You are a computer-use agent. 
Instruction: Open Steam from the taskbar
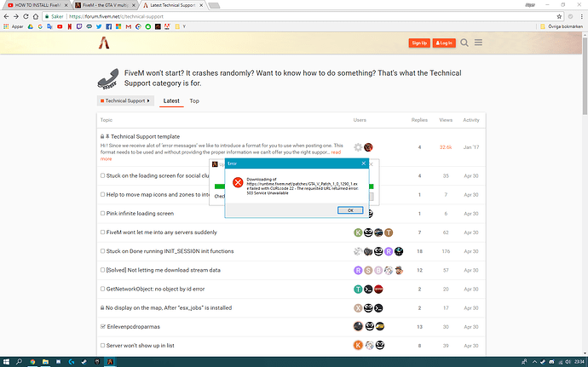pos(84,362)
